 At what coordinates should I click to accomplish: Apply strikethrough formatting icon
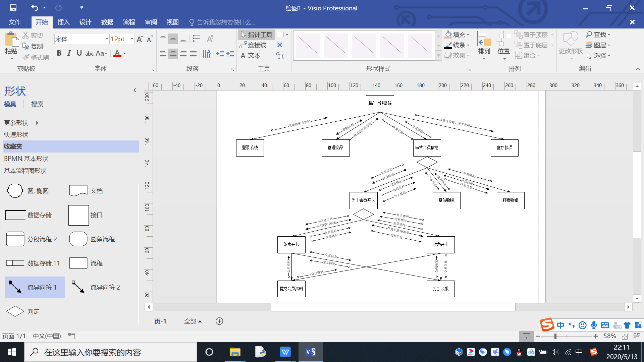(x=89, y=53)
